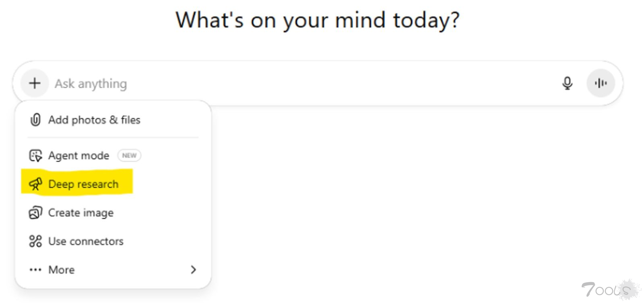Image resolution: width=644 pixels, height=303 pixels.
Task: Open the "Use connectors" text entry
Action: (x=86, y=241)
